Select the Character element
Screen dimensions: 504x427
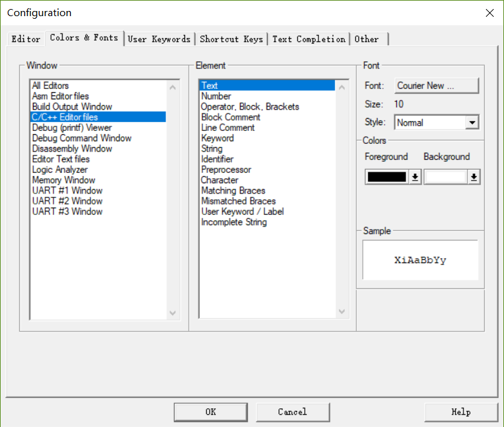(x=267, y=180)
